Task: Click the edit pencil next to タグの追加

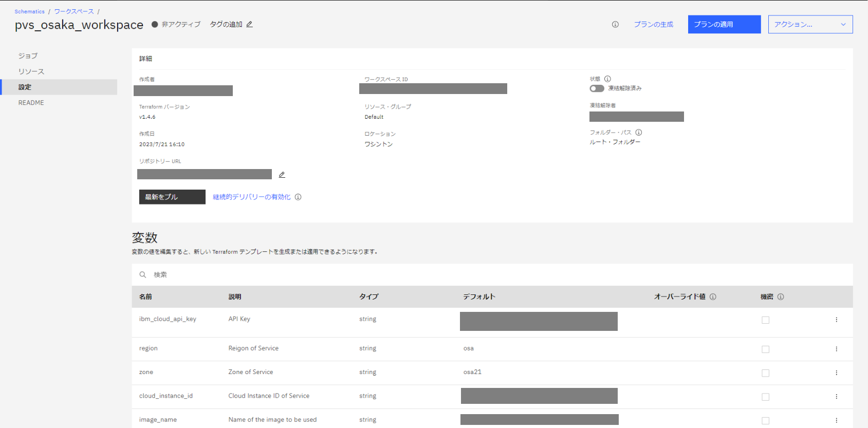Action: [249, 24]
